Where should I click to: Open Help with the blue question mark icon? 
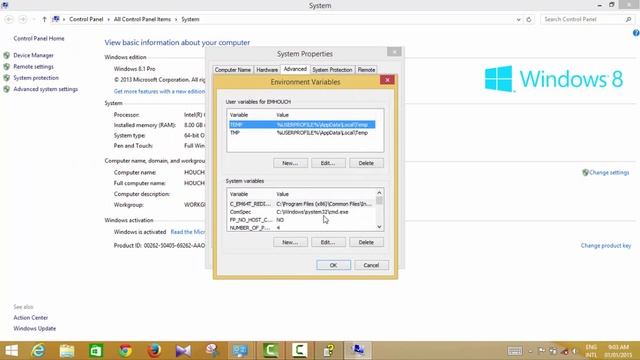(x=636, y=33)
